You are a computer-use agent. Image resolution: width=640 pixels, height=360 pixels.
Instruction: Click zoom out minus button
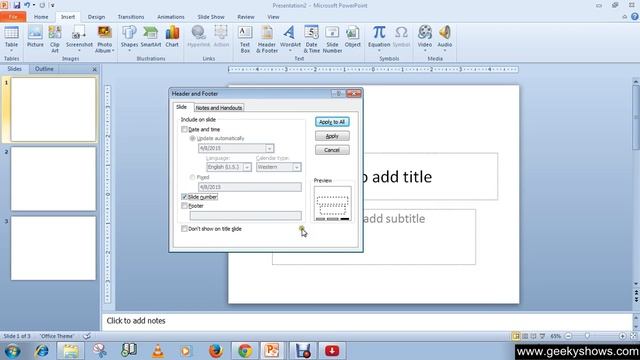point(568,336)
